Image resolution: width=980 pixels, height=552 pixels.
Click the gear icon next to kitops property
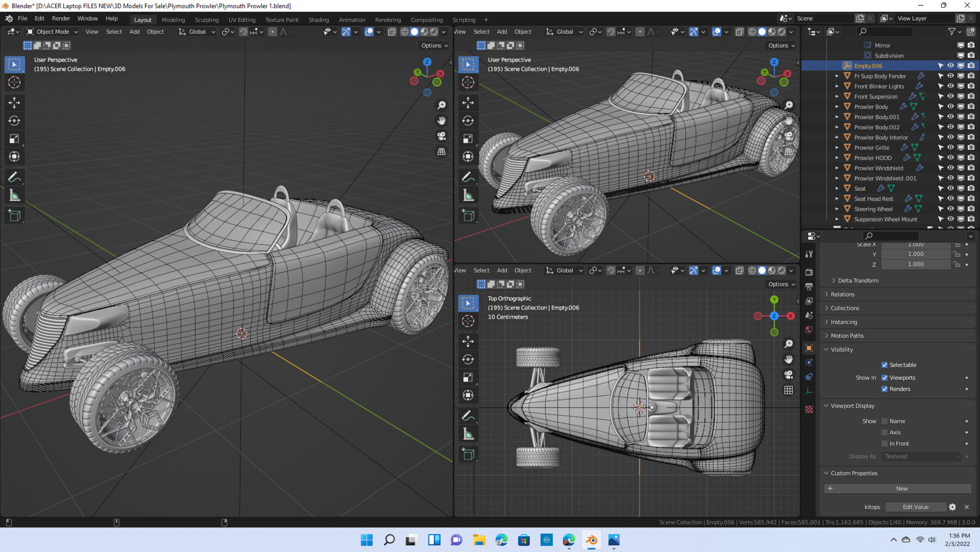click(x=952, y=507)
